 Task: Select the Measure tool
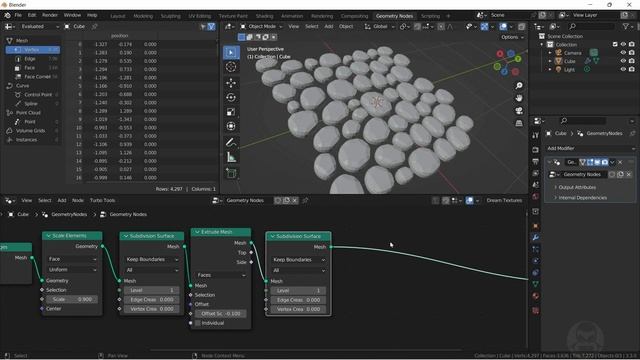231,157
